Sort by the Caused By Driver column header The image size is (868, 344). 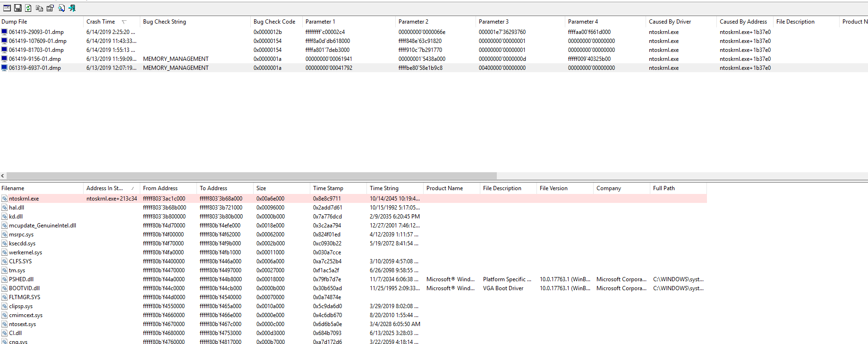tap(681, 22)
